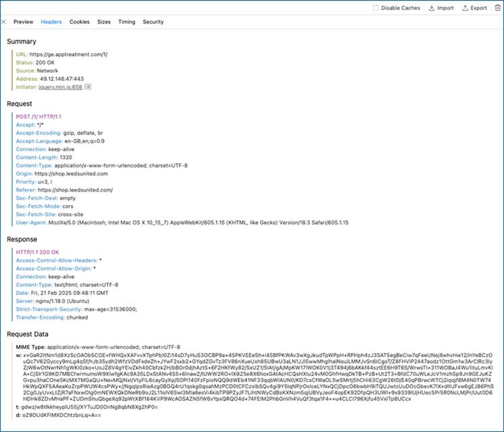Click the t: parameter value starting gdwz
Image resolution: width=504 pixels, height=432 pixels.
point(89,407)
